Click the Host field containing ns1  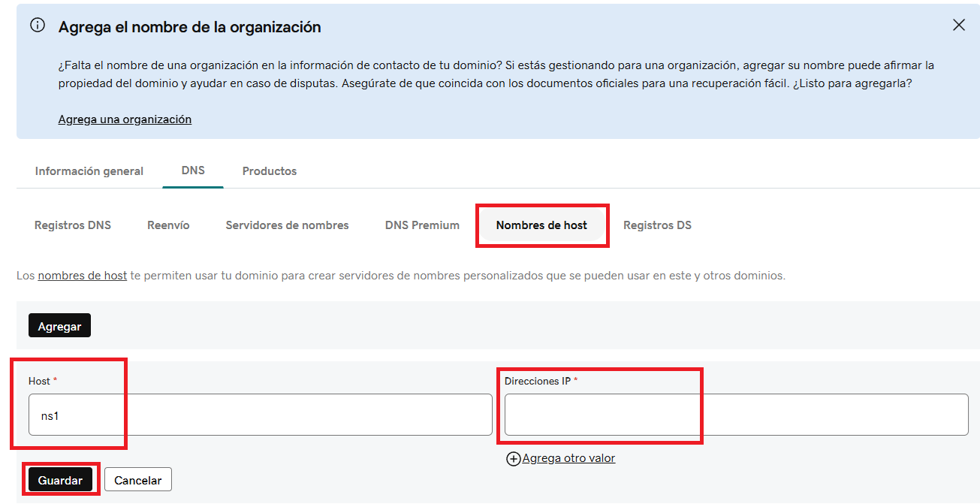pos(260,415)
